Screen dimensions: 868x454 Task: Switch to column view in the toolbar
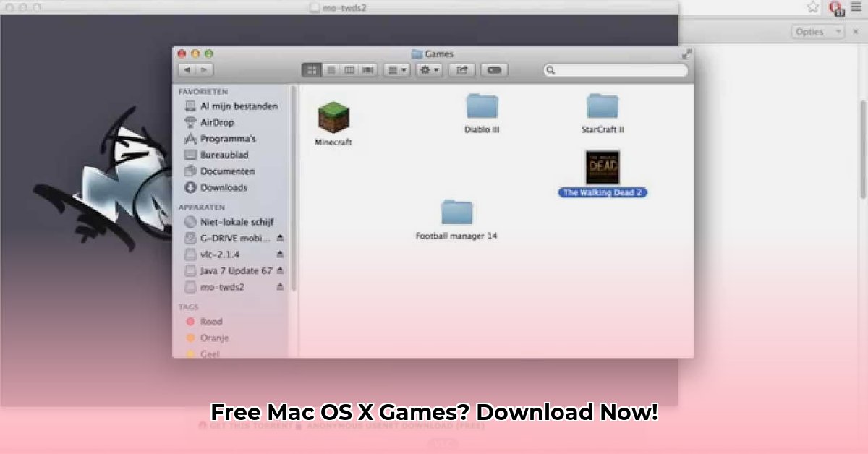(x=349, y=70)
